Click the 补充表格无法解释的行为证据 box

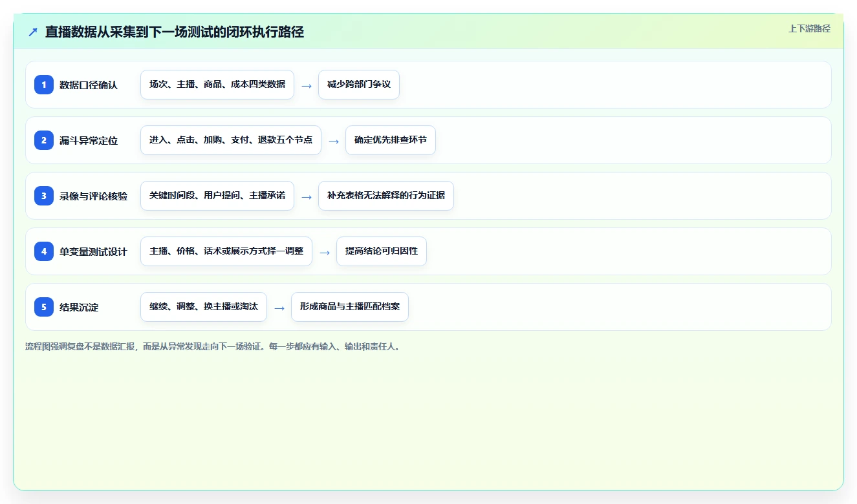[x=386, y=196]
